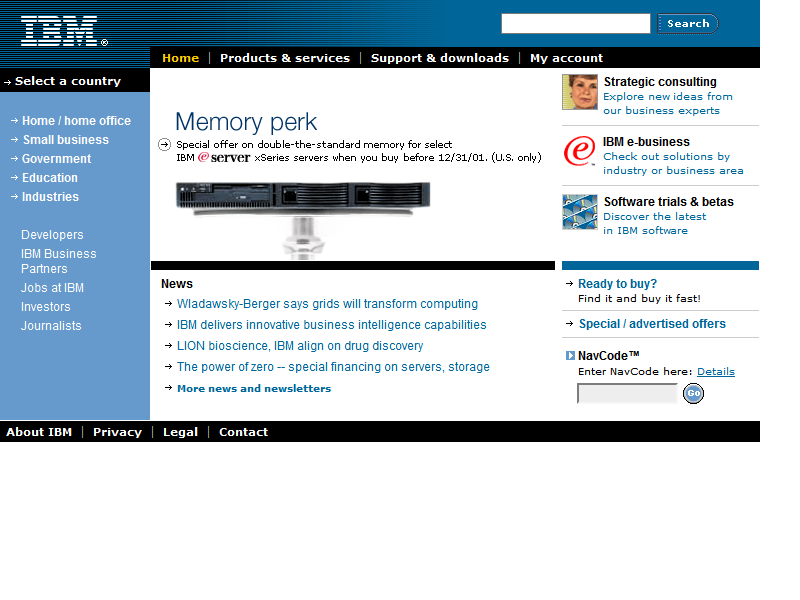Open IBM delivers innovative business intelligence story
This screenshot has width=800, height=600.
[332, 324]
